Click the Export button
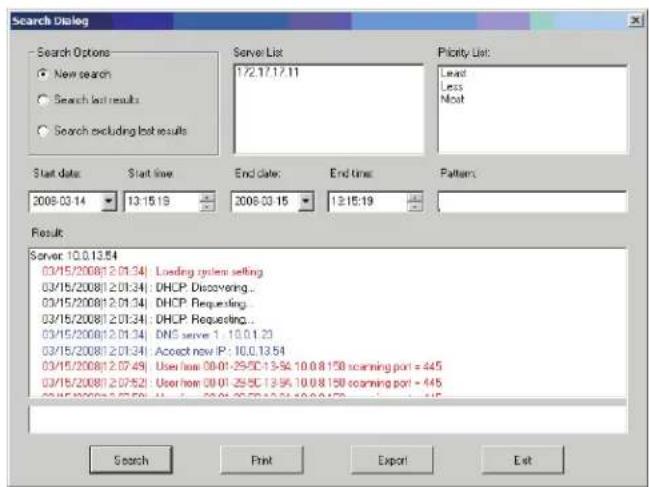 coord(392,460)
